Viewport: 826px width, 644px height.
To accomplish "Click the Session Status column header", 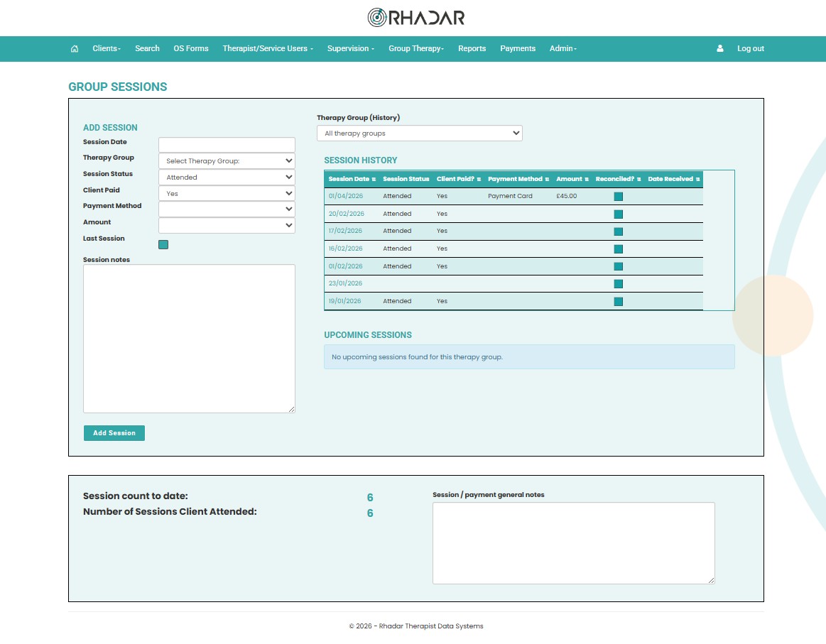I will tap(406, 179).
